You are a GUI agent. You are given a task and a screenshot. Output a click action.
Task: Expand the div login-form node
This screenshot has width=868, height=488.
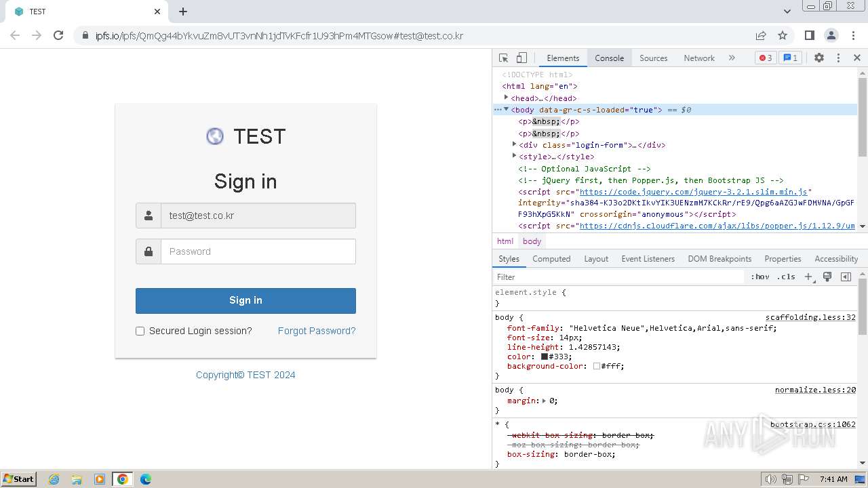tap(515, 144)
